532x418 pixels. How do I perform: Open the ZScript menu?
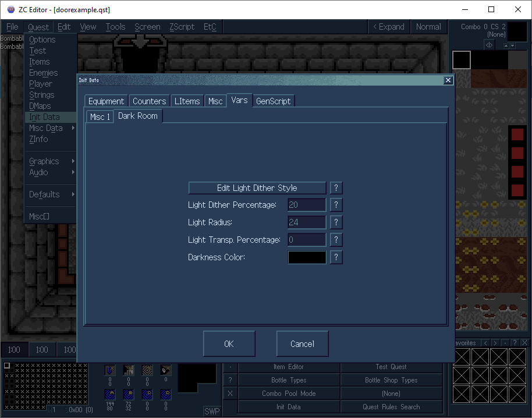pos(182,27)
